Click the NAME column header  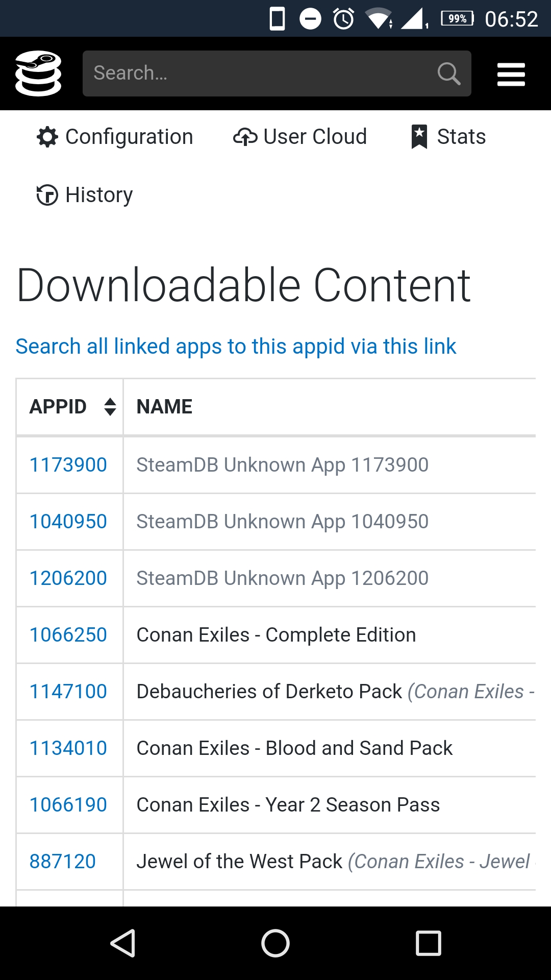164,407
